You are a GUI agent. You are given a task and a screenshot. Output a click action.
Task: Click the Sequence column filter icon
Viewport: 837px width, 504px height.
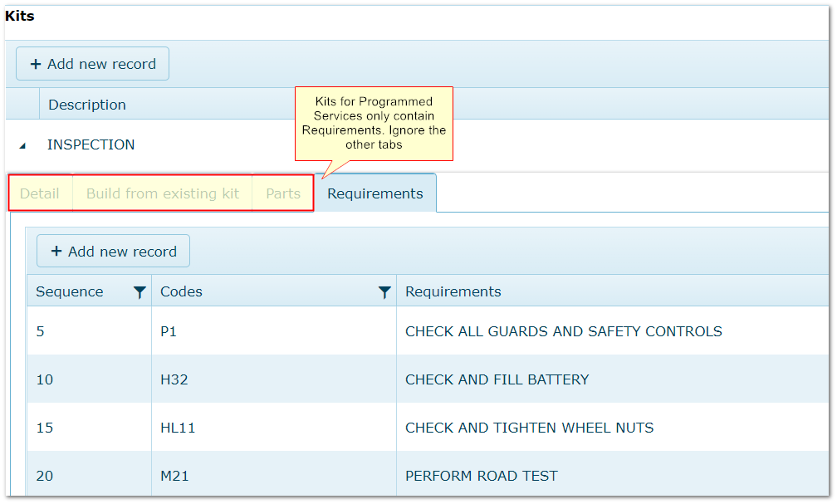[139, 291]
